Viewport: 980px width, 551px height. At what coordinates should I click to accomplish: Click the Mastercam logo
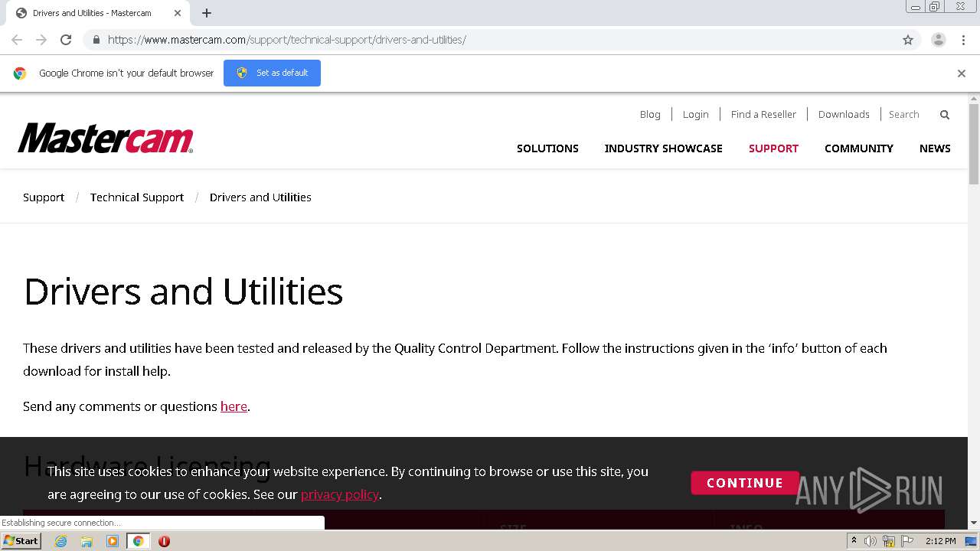coord(106,138)
